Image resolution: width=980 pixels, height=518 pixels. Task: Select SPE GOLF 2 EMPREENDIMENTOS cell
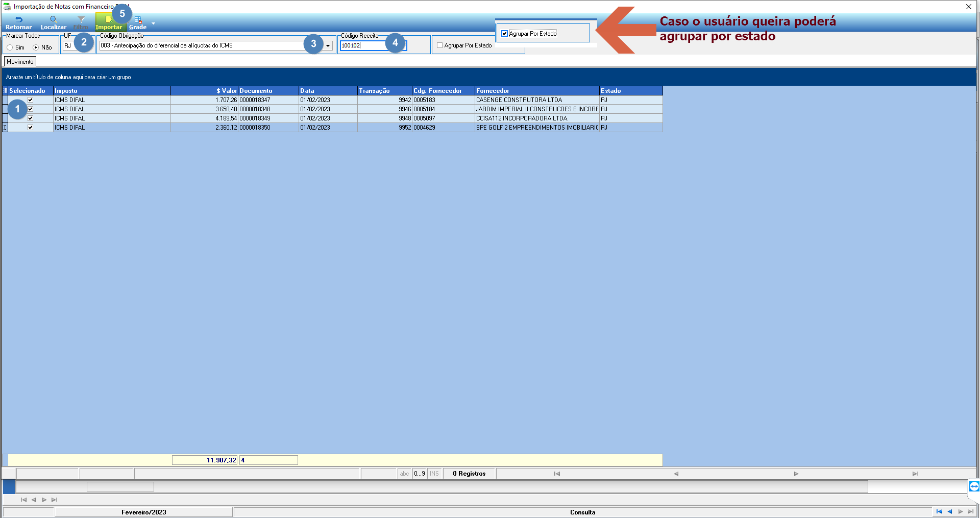pos(537,128)
